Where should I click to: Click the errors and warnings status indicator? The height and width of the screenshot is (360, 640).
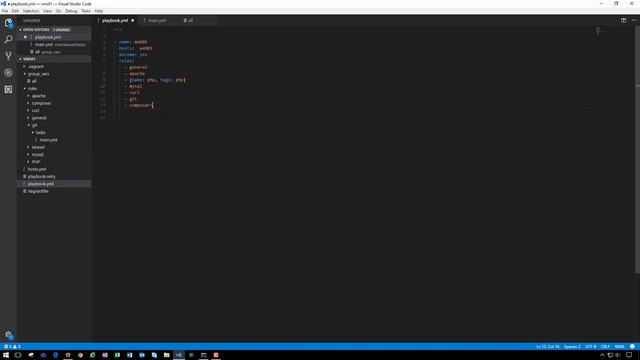12,347
